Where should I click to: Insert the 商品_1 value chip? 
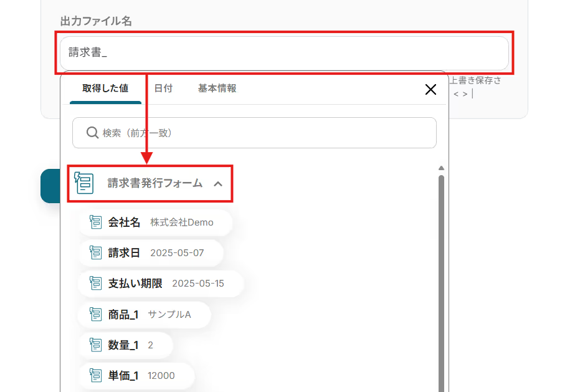click(x=145, y=314)
